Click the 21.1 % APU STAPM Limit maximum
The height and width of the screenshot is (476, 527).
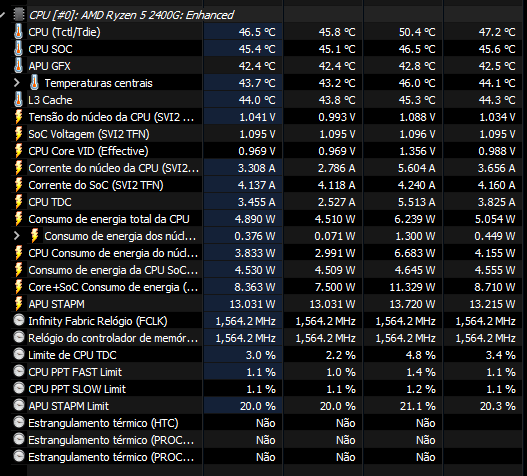417,406
